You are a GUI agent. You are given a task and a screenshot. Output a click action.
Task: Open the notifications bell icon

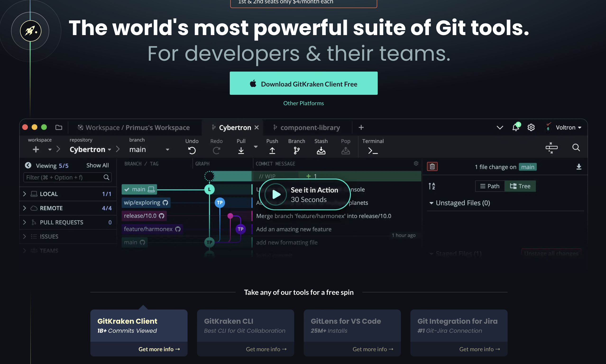pos(516,127)
